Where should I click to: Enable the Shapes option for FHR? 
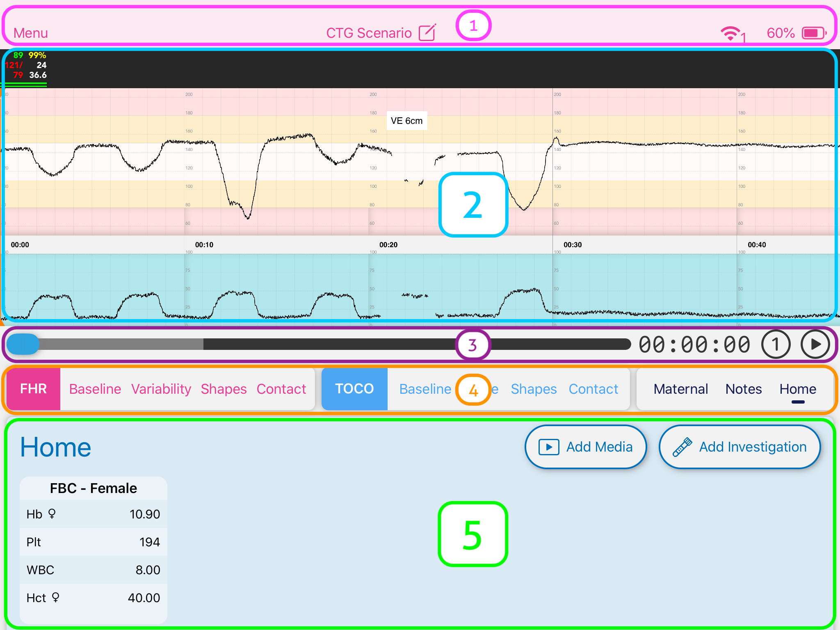pos(224,389)
